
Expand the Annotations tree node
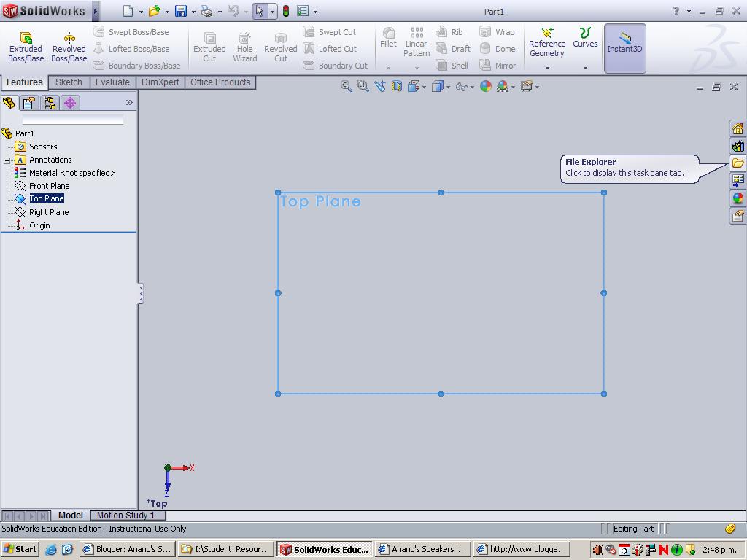(6, 159)
